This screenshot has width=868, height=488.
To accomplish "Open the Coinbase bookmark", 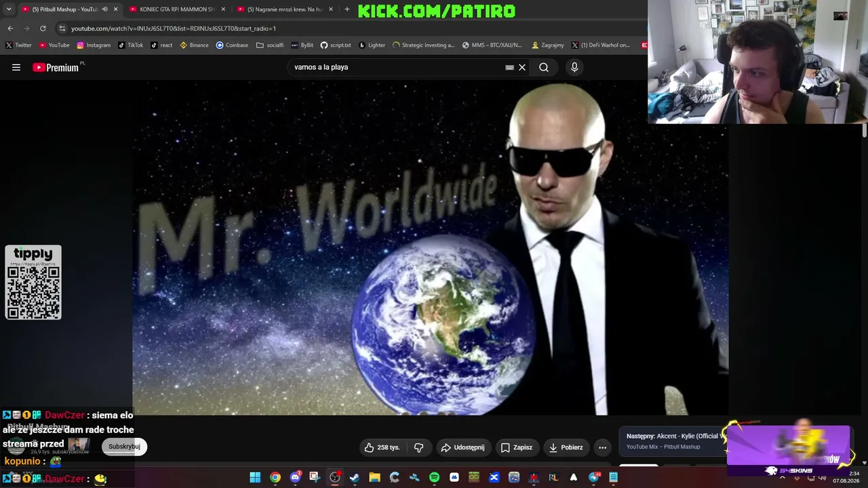I will (232, 45).
